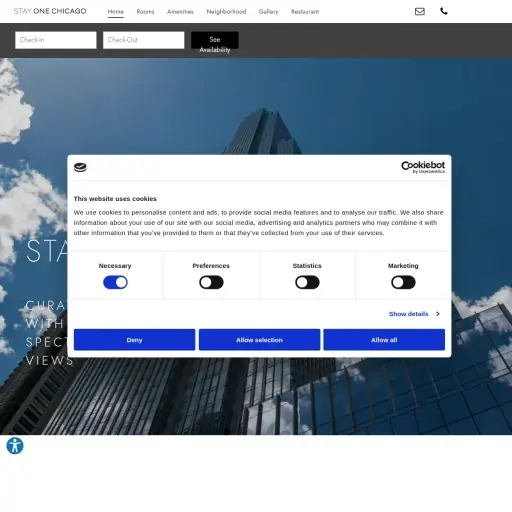Enable the Preferences cookies switch
The width and height of the screenshot is (512, 512).
click(211, 282)
